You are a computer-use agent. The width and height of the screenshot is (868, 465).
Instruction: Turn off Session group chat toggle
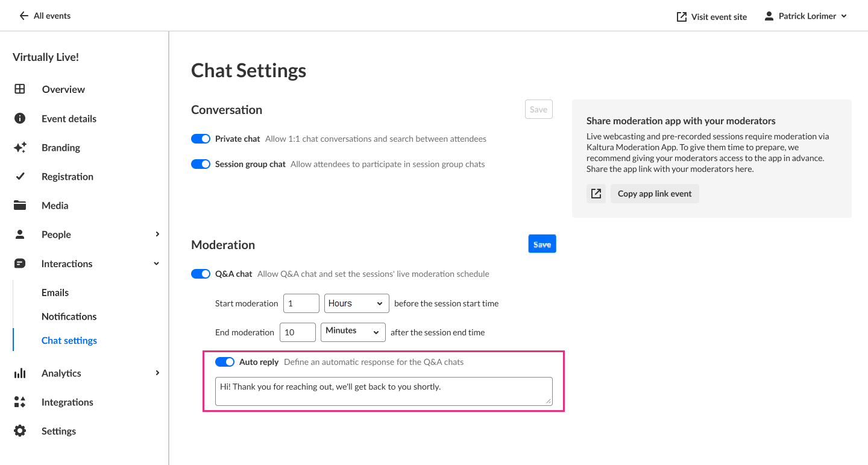click(201, 164)
